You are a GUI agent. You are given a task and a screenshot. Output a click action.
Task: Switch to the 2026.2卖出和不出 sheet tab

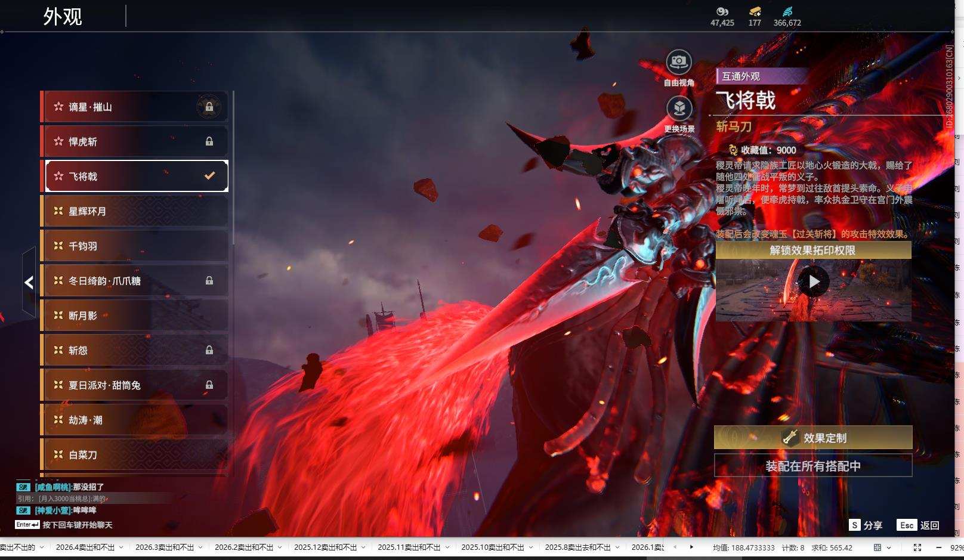tap(244, 547)
